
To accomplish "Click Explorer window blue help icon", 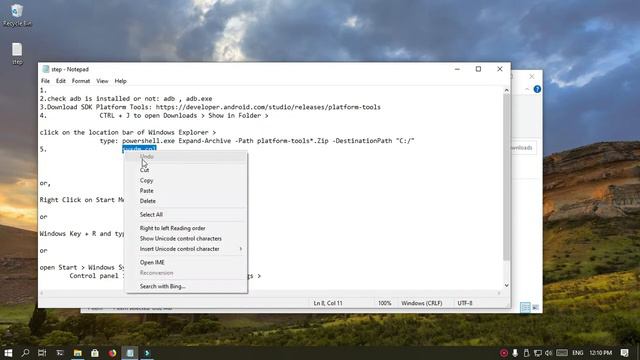I will coord(537,89).
